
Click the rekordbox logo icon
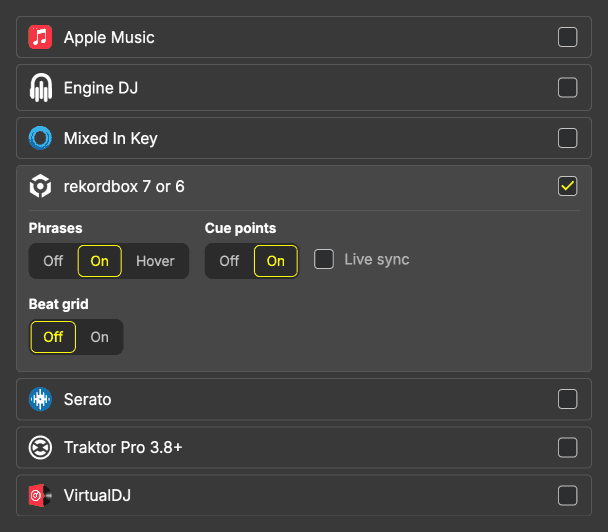point(40,186)
